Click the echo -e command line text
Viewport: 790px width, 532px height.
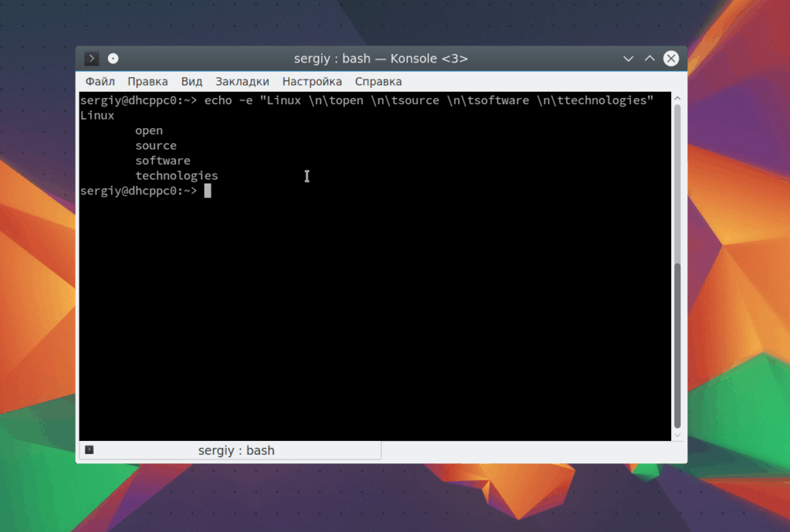pos(429,101)
